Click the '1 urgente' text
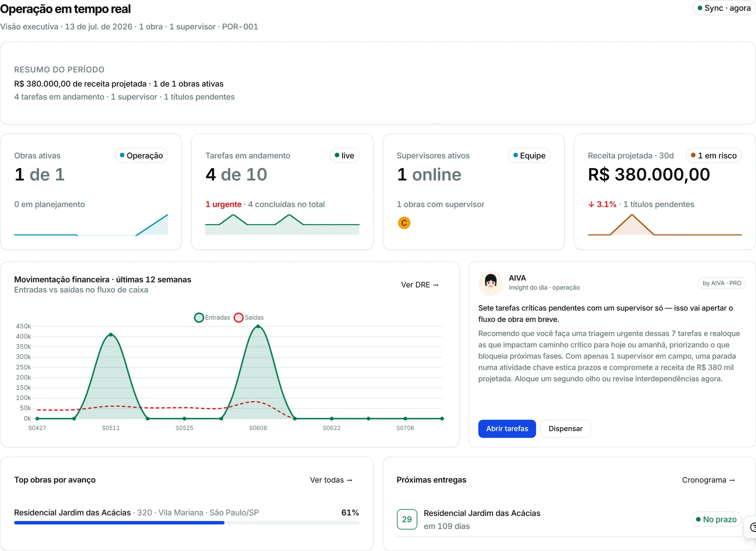The height and width of the screenshot is (551, 756). [x=224, y=204]
